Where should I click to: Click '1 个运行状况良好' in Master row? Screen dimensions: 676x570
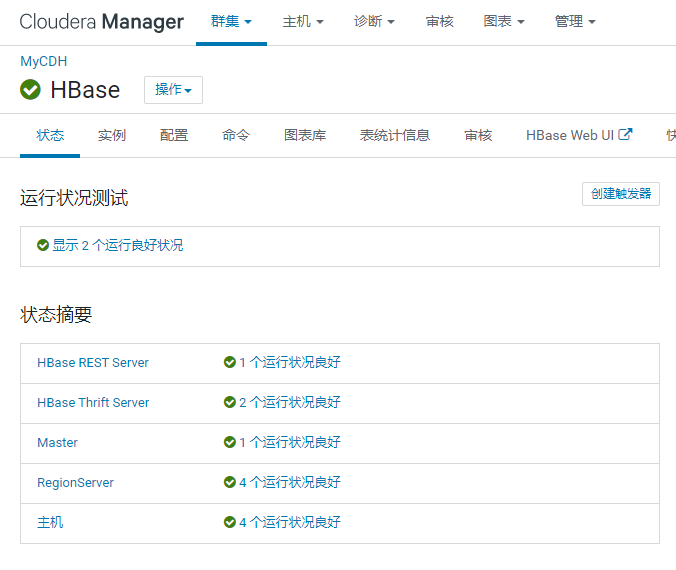point(290,442)
